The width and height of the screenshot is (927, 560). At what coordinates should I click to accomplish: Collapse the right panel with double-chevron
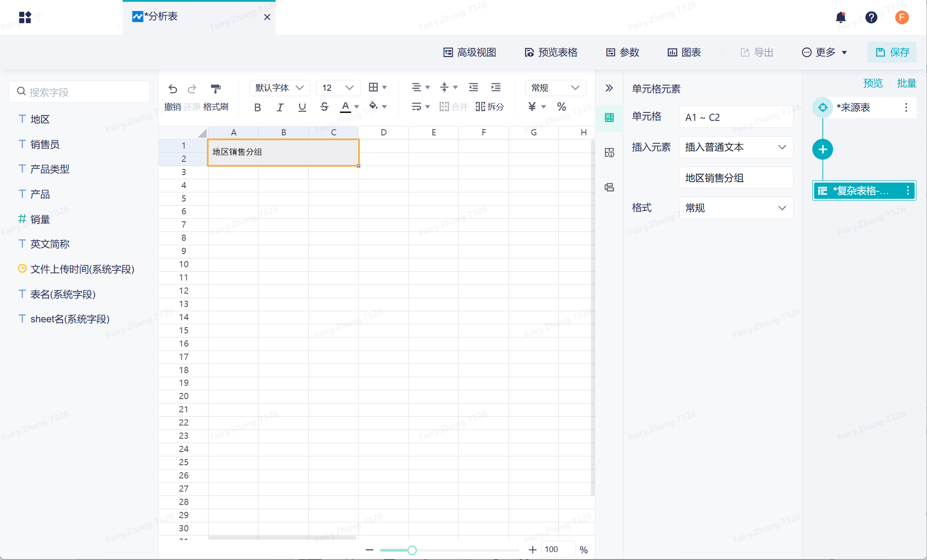pos(609,88)
